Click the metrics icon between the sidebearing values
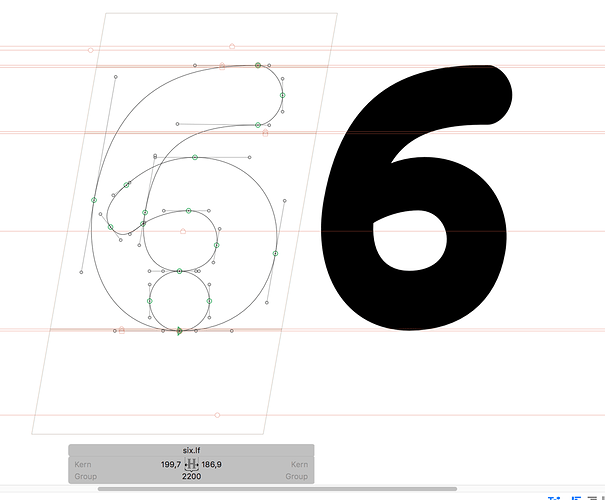Viewport: 605px width, 500px height. [192, 465]
